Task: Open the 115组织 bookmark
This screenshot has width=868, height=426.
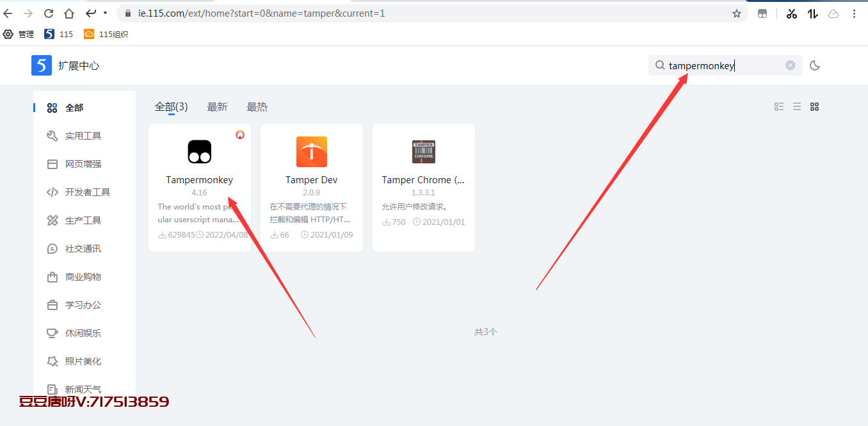Action: click(x=106, y=35)
